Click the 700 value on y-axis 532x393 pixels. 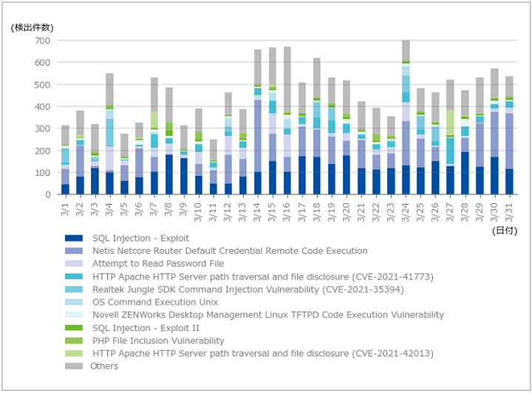42,41
